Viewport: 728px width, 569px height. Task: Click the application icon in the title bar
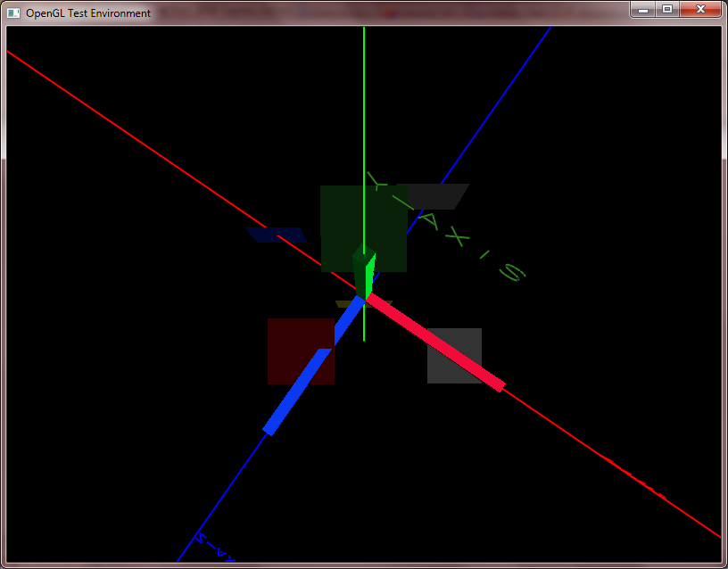pyautogui.click(x=13, y=13)
